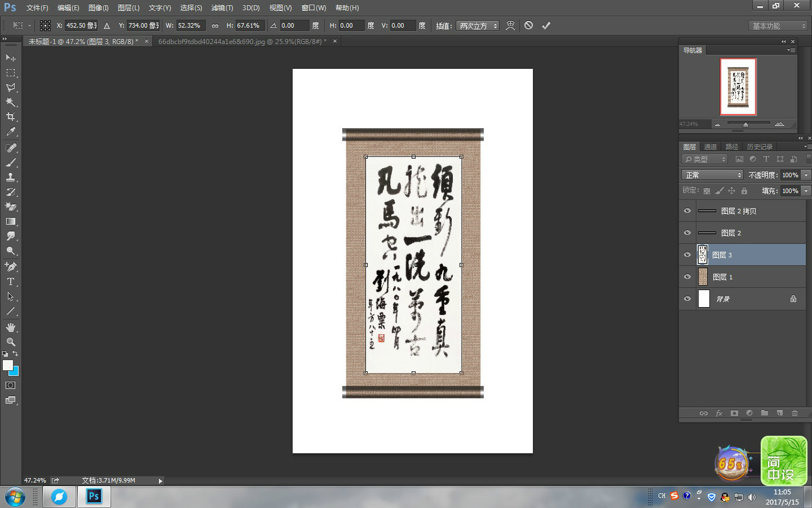Click the create new layer button
Viewport: 812px width, 508px height.
tap(780, 413)
